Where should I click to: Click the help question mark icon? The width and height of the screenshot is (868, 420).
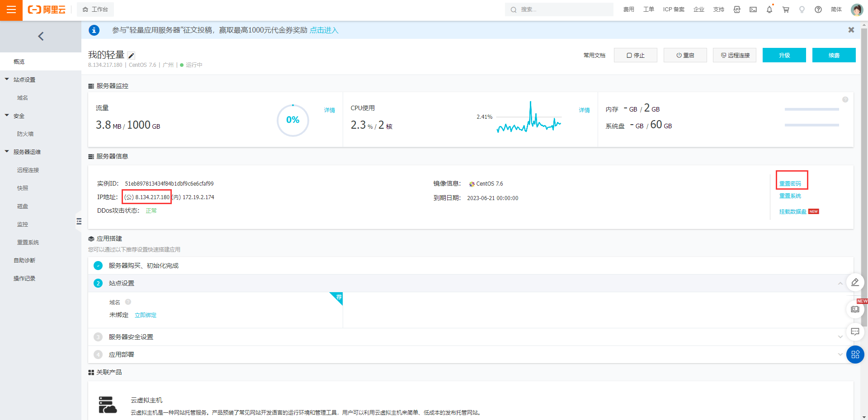coord(818,9)
